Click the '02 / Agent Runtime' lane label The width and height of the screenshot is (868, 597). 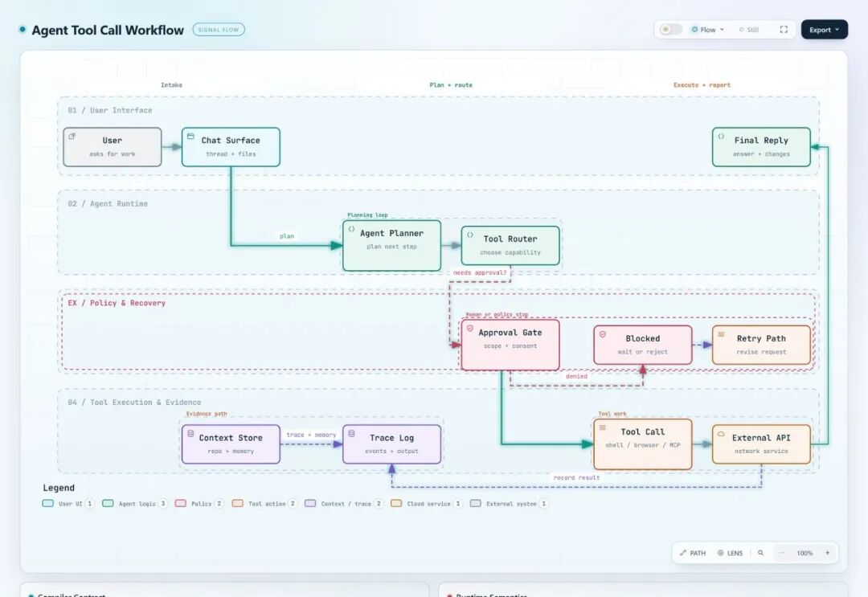[108, 203]
